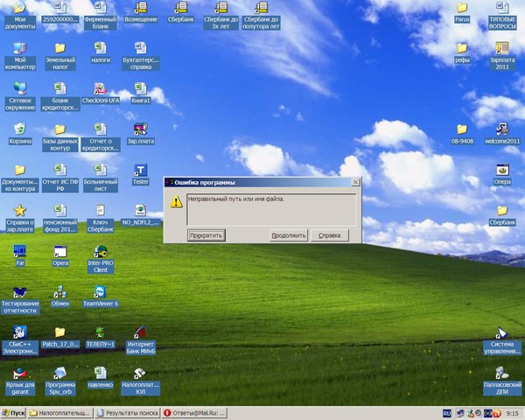Select the Корзина recycle bin icon
The height and width of the screenshot is (420, 525).
coord(20,133)
